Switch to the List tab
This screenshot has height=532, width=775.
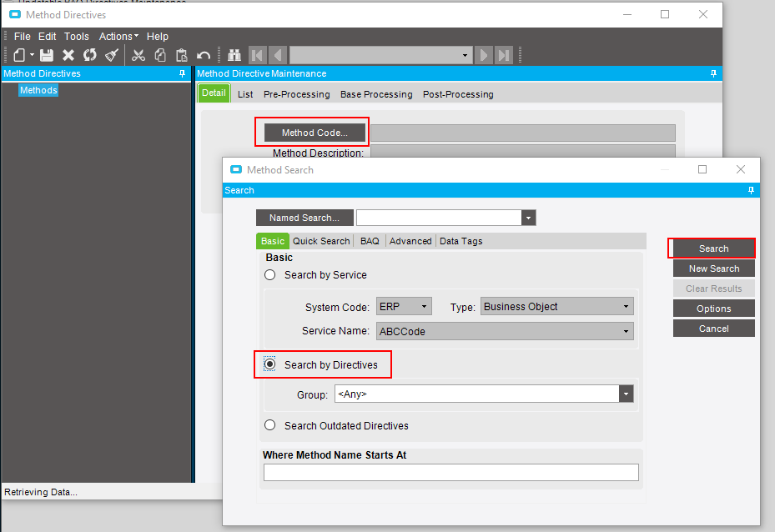245,94
